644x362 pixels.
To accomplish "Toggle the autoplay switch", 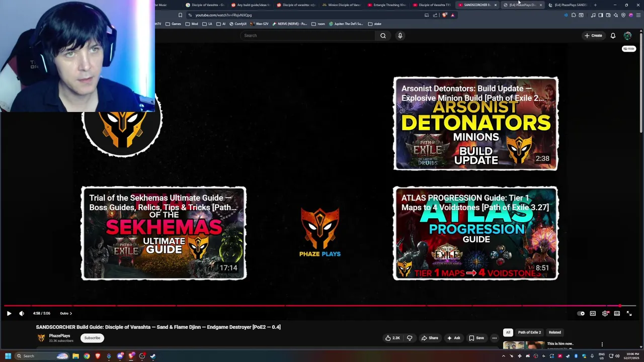I will click(581, 313).
